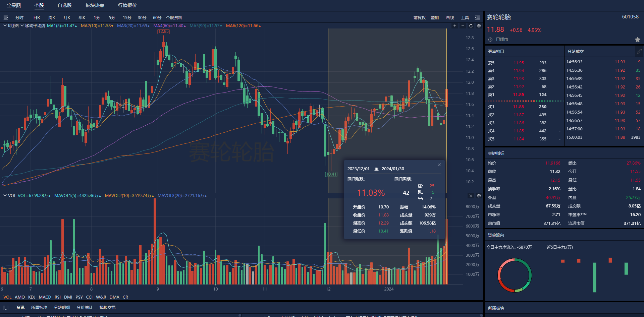644x317 pixels.
Task: Open the 分笔明细 tab
Action: pos(62,308)
